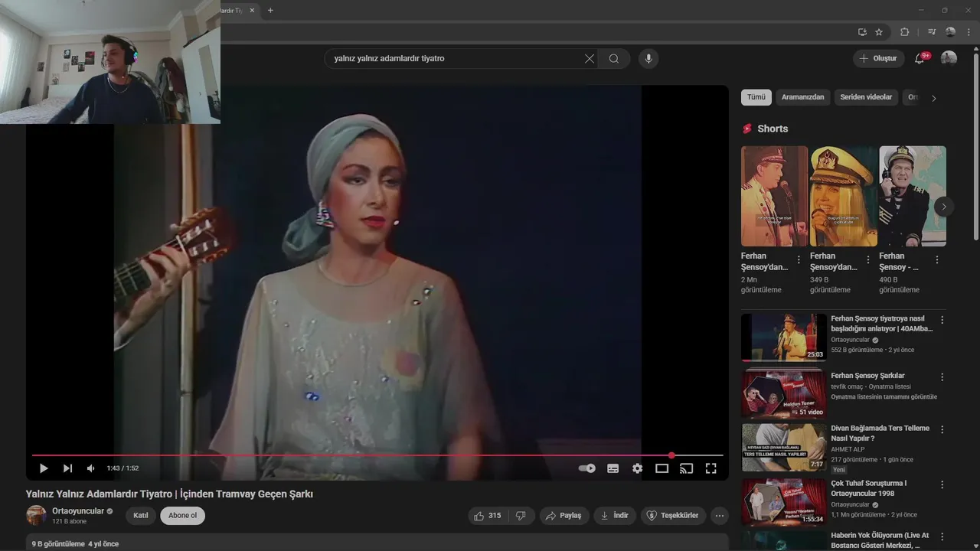Open options for the 349 B views short
This screenshot has width=980, height=551.
(x=867, y=260)
